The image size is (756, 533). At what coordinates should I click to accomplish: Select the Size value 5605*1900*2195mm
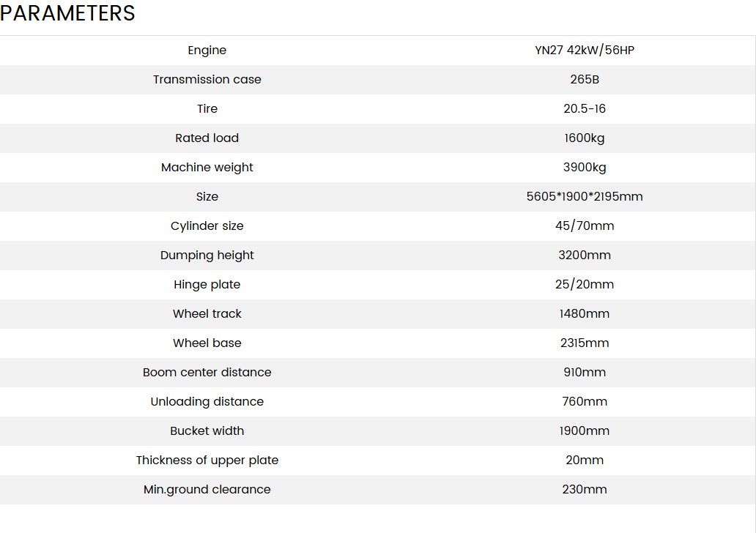(x=585, y=197)
